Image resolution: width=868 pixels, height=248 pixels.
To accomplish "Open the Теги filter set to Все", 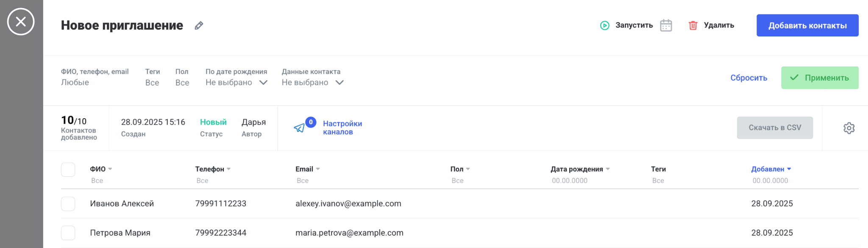I will (x=152, y=82).
